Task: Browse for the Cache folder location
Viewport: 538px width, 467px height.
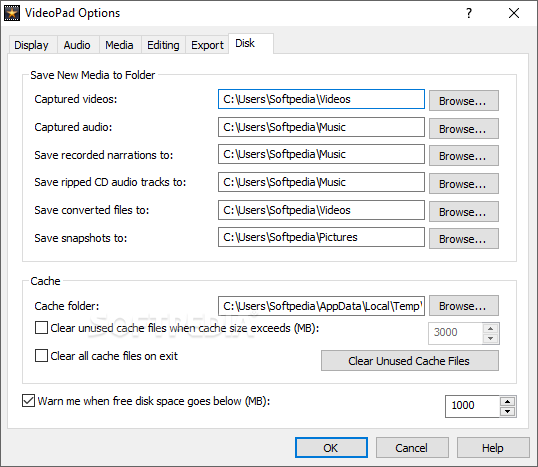Action: [464, 305]
